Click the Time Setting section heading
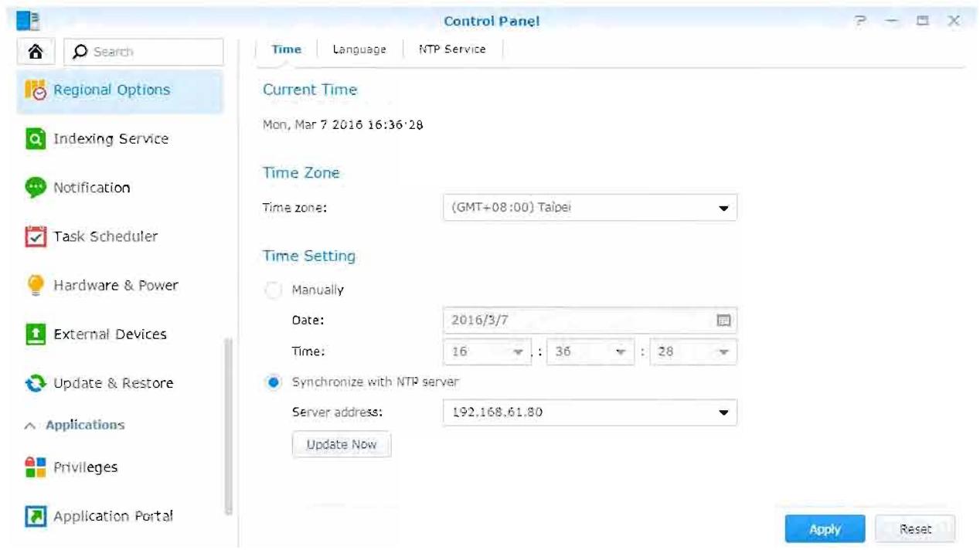Image resolution: width=980 pixels, height=550 pixels. coord(309,256)
